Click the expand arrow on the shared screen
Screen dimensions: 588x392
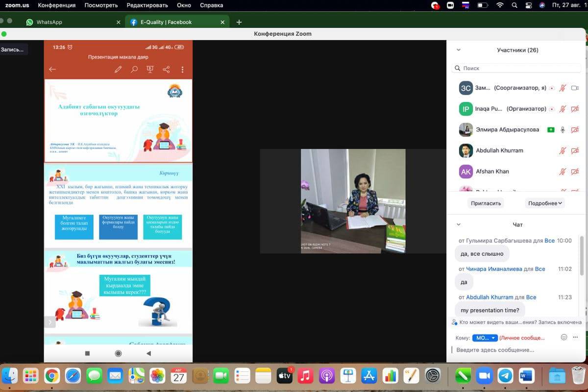point(49,322)
